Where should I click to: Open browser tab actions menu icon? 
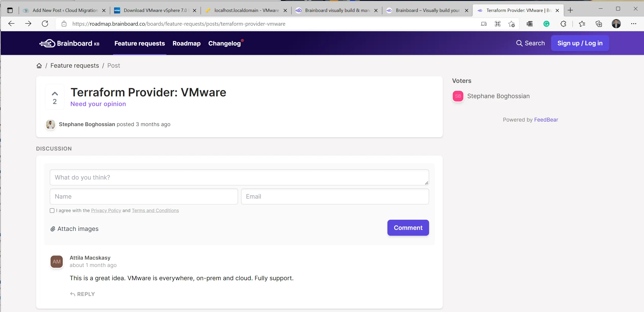coord(10,10)
